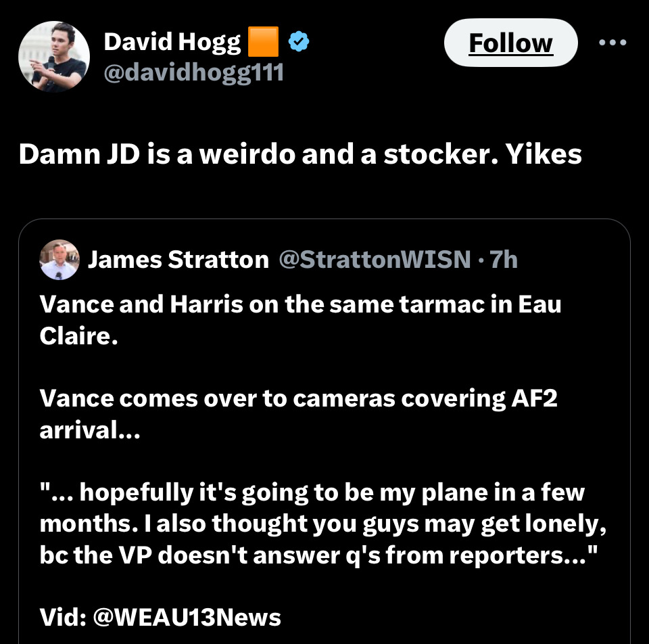Open the three-dot more options menu

coord(612,42)
